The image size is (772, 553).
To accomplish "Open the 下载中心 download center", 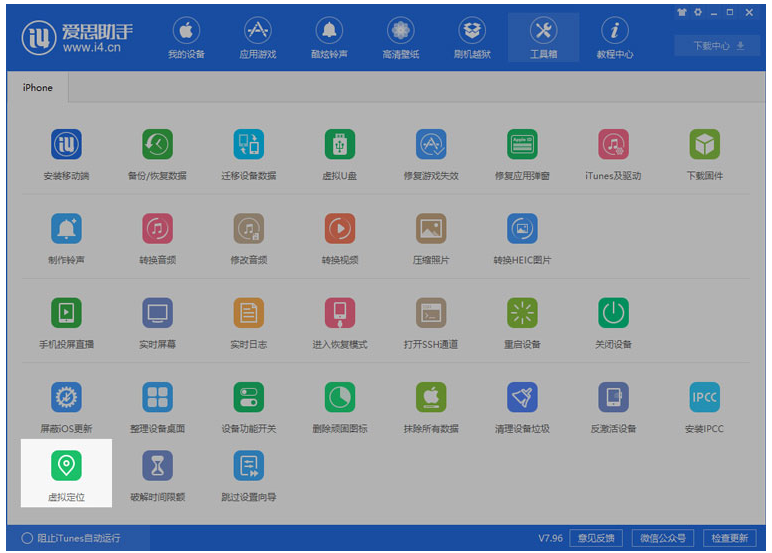I will [717, 46].
